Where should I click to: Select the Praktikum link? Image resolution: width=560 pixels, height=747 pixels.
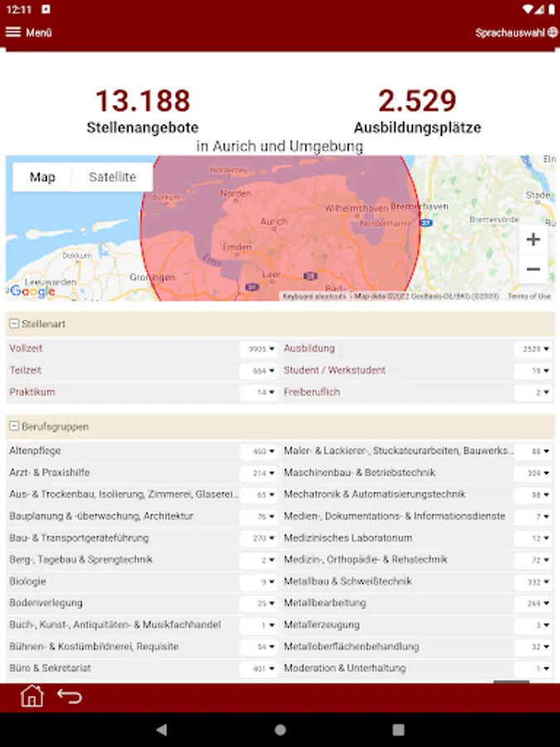pos(32,392)
